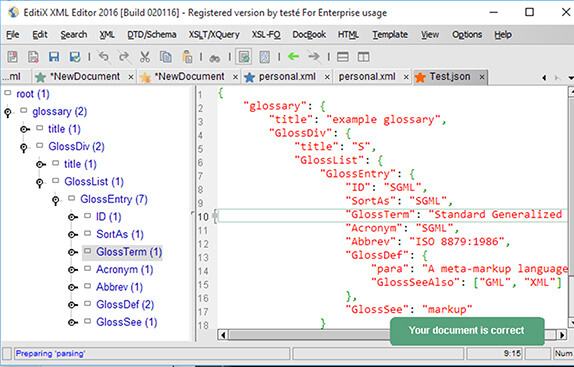The image size is (574, 367).
Task: Cut selection with the scissors icon
Action: point(145,57)
